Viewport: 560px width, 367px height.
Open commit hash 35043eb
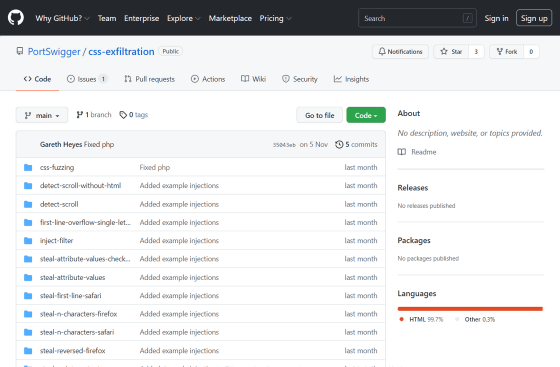click(x=284, y=145)
